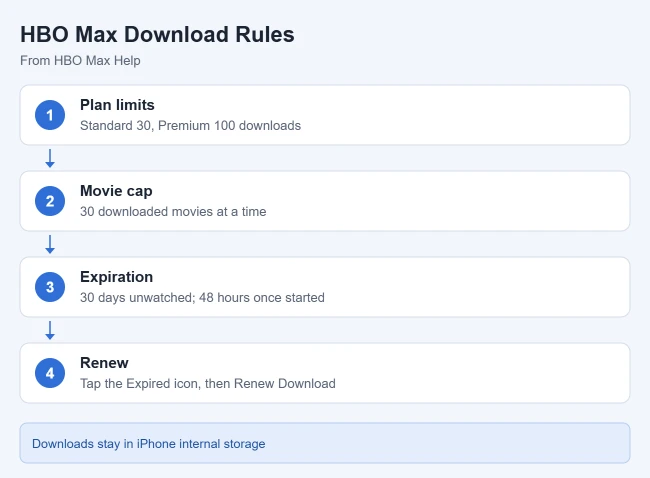Click the step 1 number badge
This screenshot has height=478, width=650.
pyautogui.click(x=50, y=115)
